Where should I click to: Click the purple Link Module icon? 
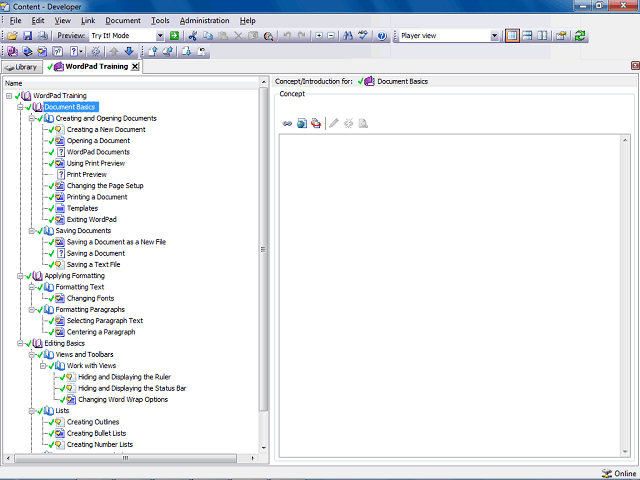[13, 51]
